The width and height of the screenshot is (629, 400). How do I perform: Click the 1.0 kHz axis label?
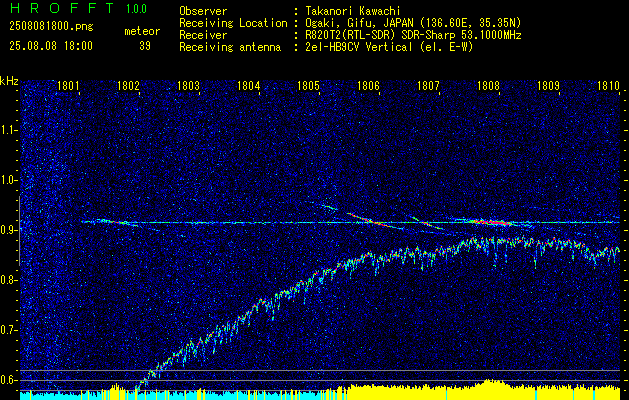[x=8, y=181]
